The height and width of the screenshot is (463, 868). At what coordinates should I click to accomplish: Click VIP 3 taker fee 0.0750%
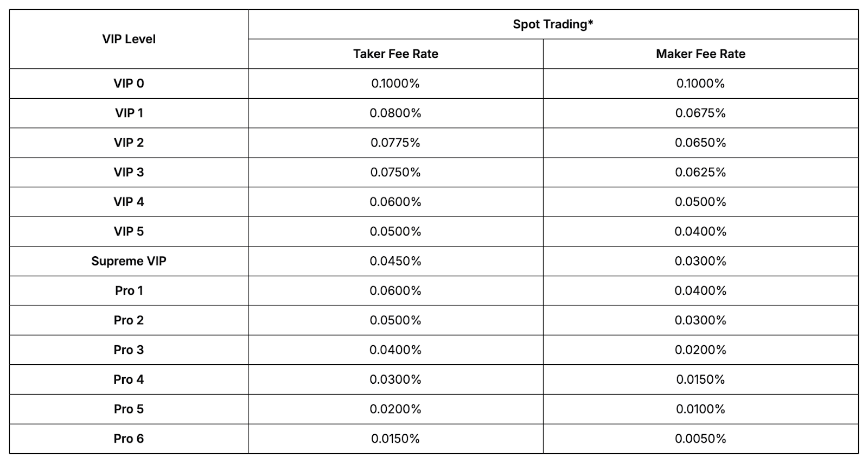coord(395,172)
